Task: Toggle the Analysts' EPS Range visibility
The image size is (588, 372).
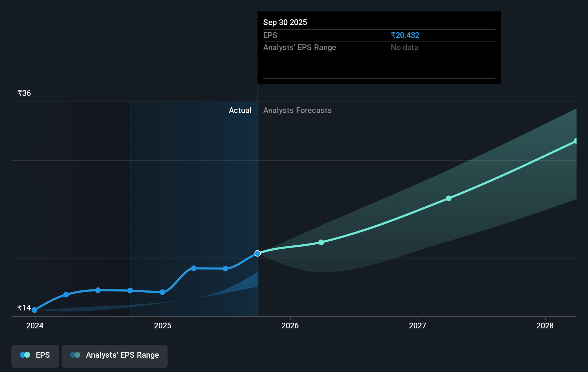Action: click(114, 356)
